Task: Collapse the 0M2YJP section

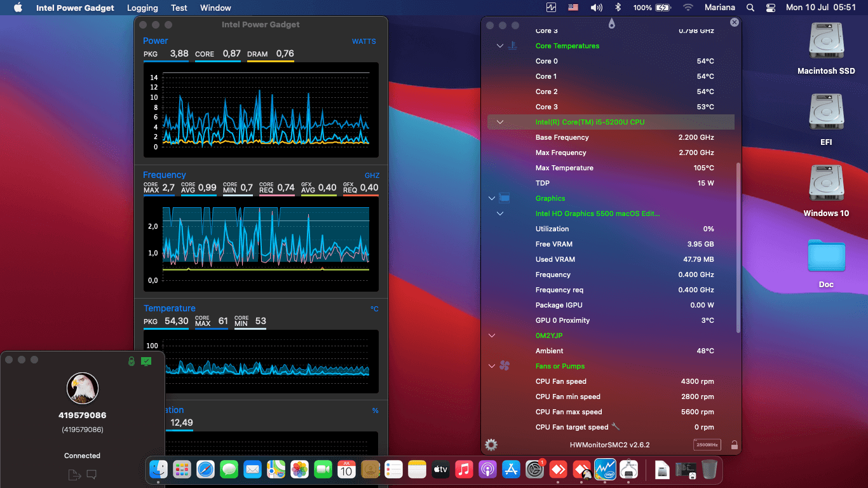Action: 491,335
